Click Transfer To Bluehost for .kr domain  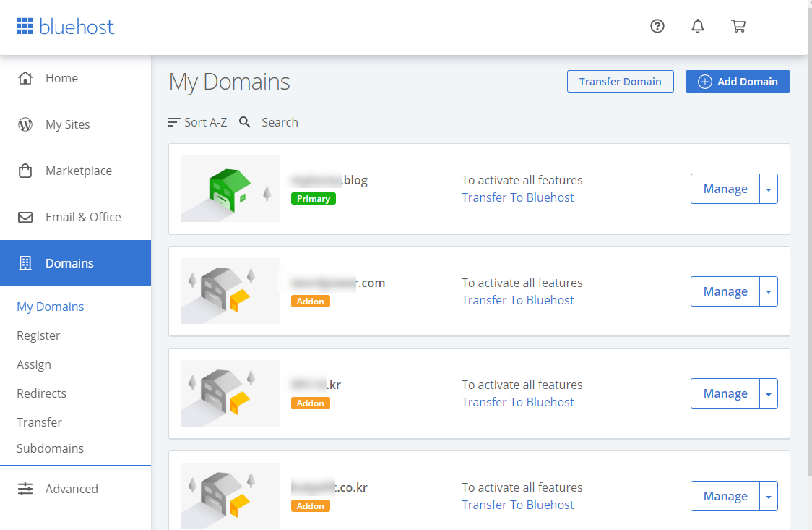[518, 402]
